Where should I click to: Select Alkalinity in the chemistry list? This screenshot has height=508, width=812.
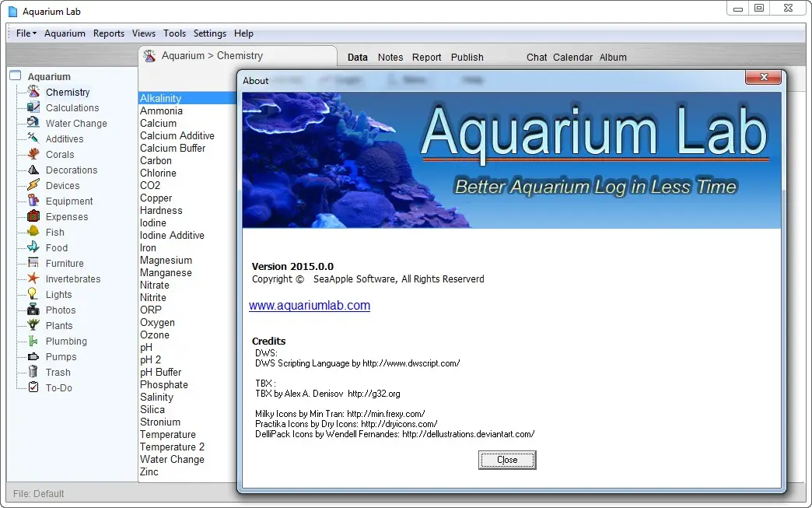[x=187, y=98]
